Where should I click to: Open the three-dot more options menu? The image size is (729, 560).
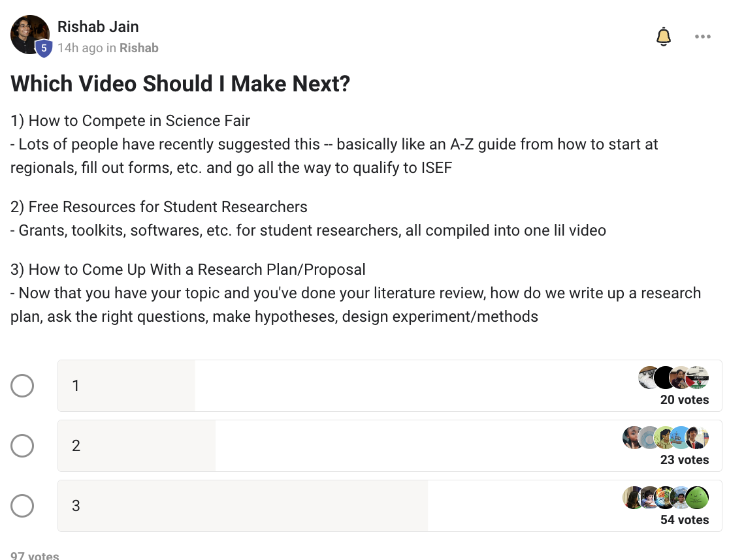[703, 37]
